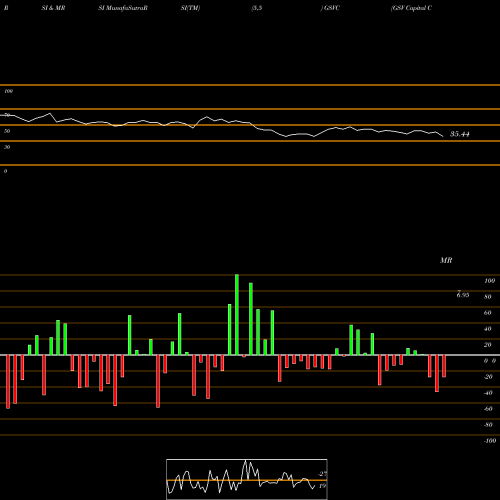Click the -80 label on MR scale
Viewport: 500px width, 500px height.
click(x=488, y=425)
